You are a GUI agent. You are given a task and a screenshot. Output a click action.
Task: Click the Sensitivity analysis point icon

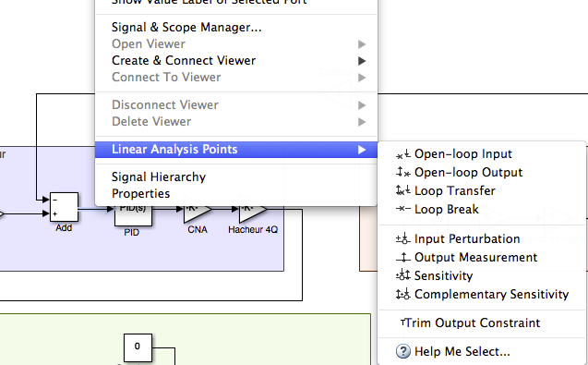pyautogui.click(x=403, y=275)
